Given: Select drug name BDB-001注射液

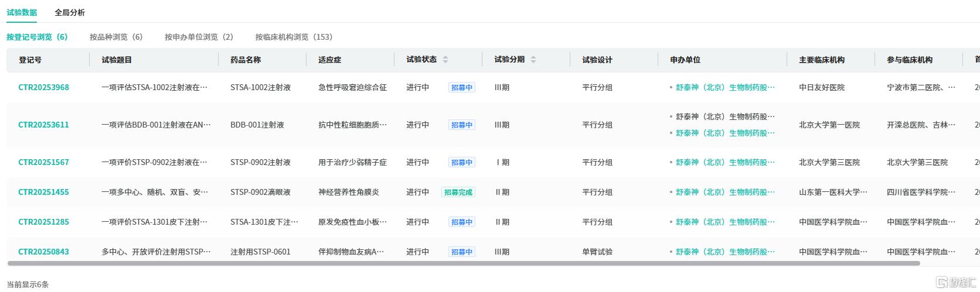Looking at the screenshot, I should [x=257, y=125].
